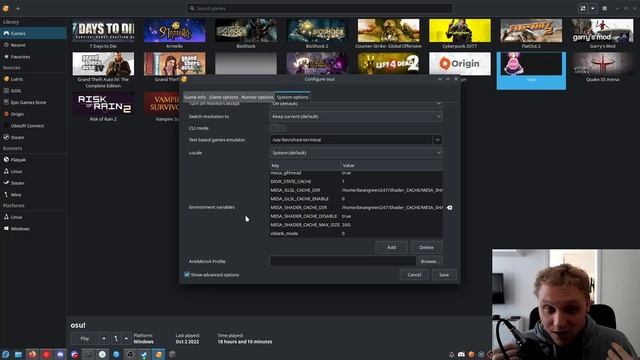Screen dimensions: 640x360
Task: Open the file manager taskbar icon
Action: point(18,354)
